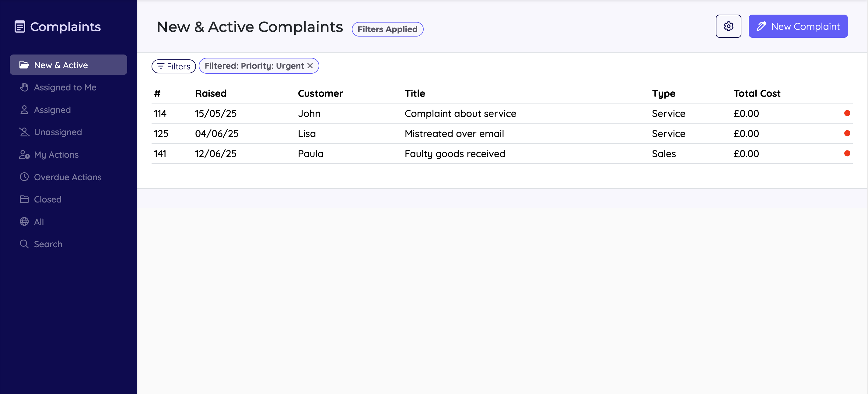Click the £0.00 cost in John's row

point(746,114)
